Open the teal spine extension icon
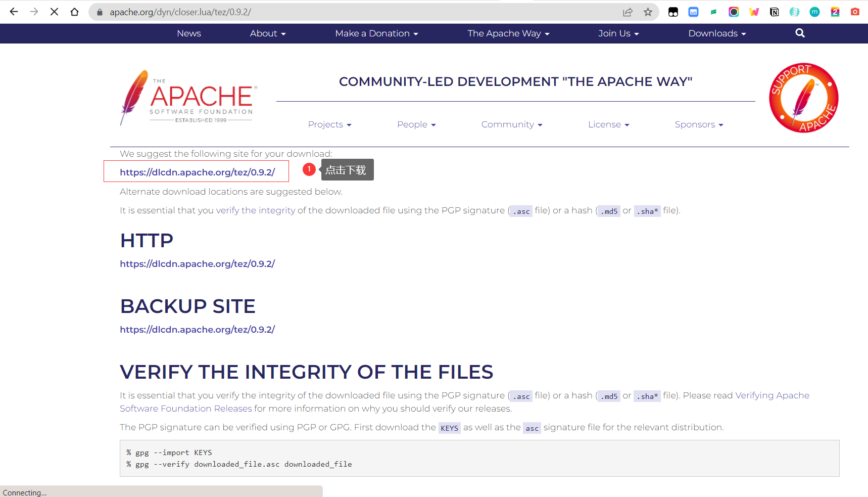This screenshot has height=497, width=868. [x=794, y=12]
